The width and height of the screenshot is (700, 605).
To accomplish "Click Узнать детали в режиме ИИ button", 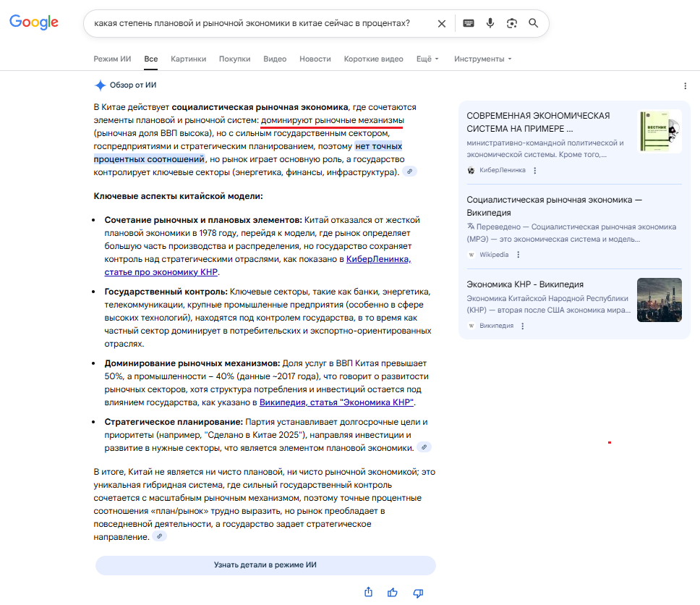I will (265, 565).
